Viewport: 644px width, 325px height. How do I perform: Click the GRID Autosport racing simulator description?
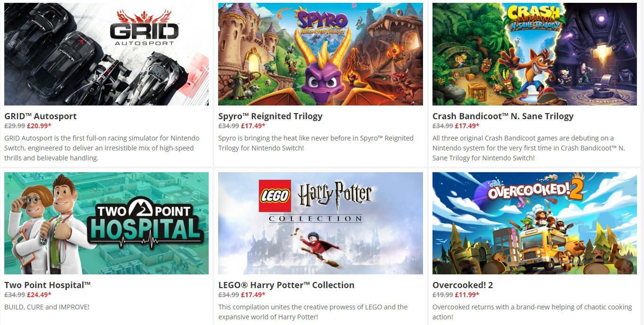click(103, 148)
